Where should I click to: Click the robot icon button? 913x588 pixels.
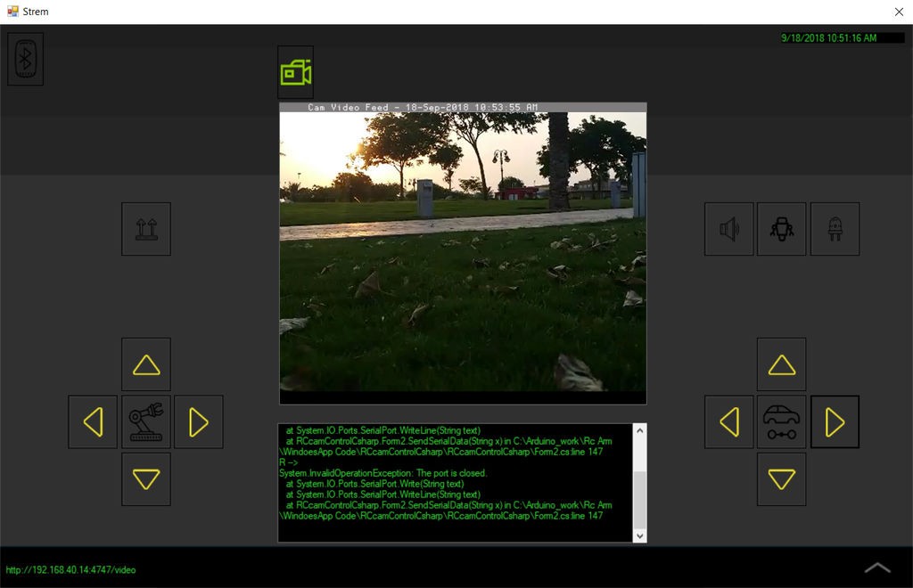[x=781, y=229]
